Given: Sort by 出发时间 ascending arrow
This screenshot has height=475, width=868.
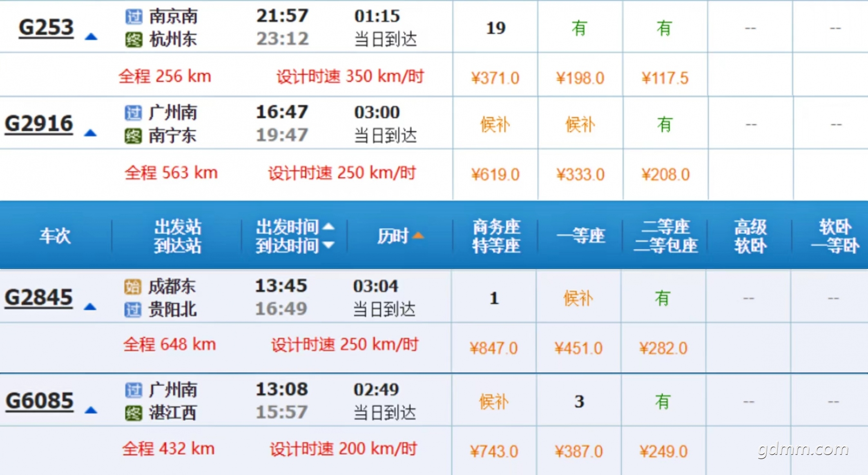Looking at the screenshot, I should click(x=329, y=226).
